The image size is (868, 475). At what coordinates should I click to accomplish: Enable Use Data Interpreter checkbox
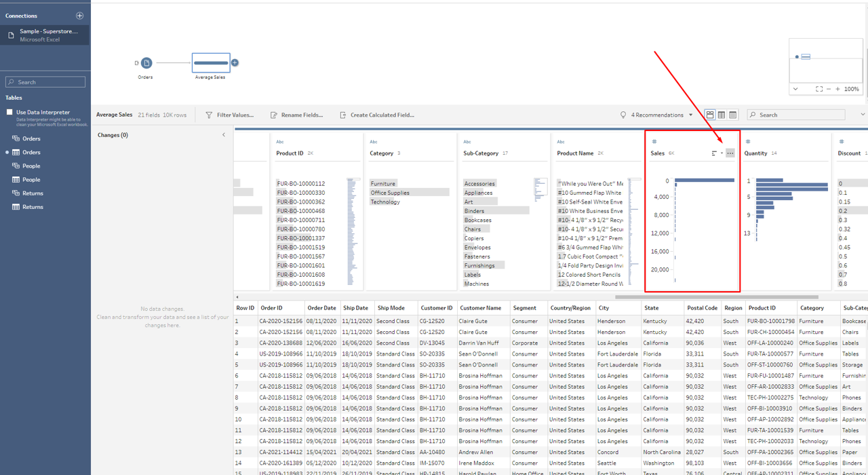coord(9,112)
